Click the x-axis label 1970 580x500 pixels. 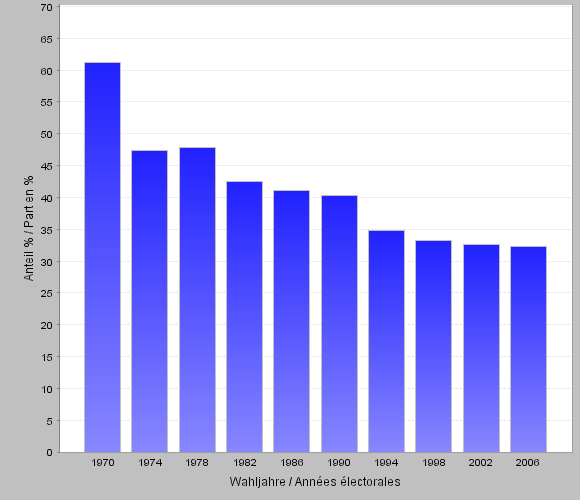[x=103, y=463]
